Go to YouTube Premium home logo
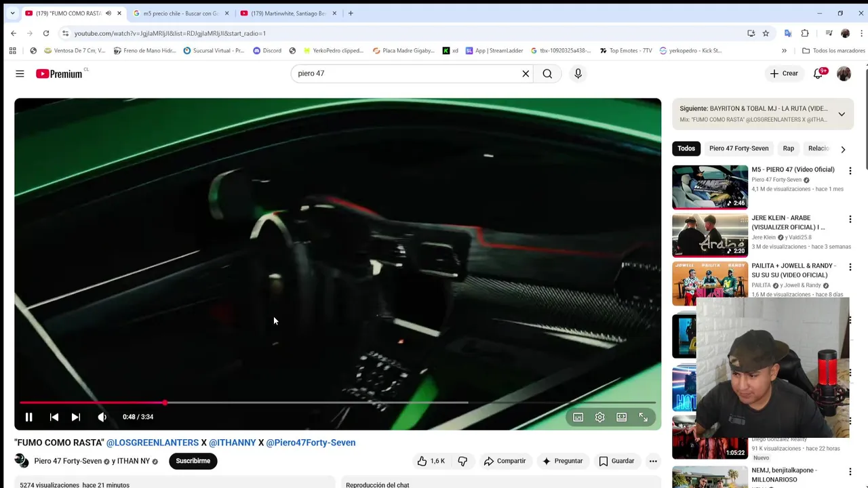This screenshot has width=868, height=488. tap(60, 73)
